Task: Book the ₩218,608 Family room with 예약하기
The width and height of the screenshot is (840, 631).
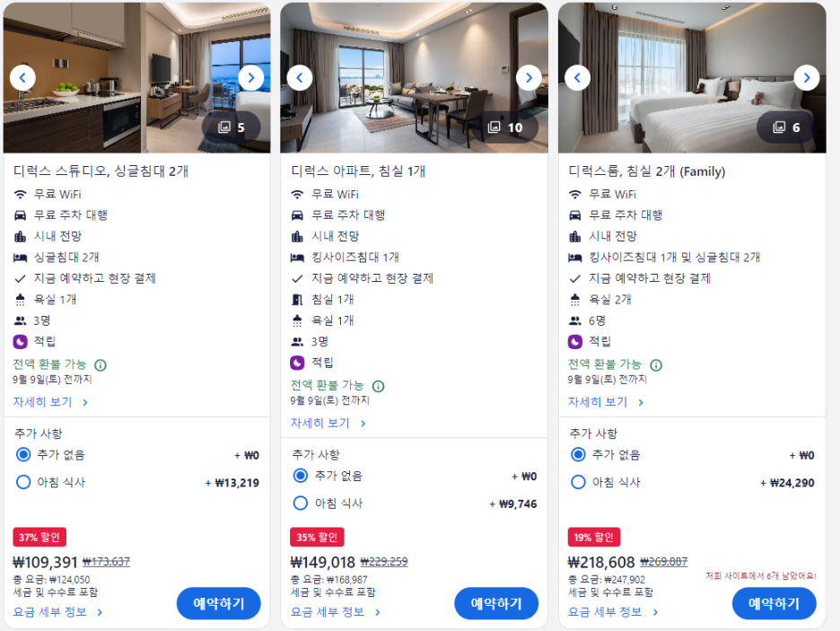Action: click(774, 604)
